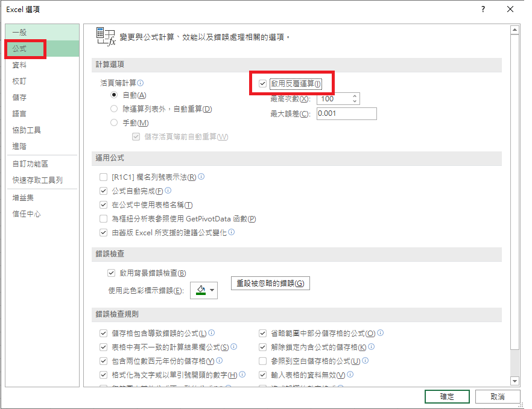Click info icon beside 省略範圍中部分儲存格的公式
This screenshot has height=409, width=532.
381,333
